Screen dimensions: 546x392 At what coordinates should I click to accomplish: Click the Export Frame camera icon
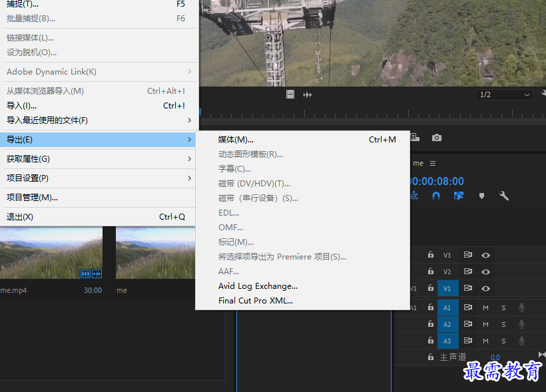pos(437,138)
